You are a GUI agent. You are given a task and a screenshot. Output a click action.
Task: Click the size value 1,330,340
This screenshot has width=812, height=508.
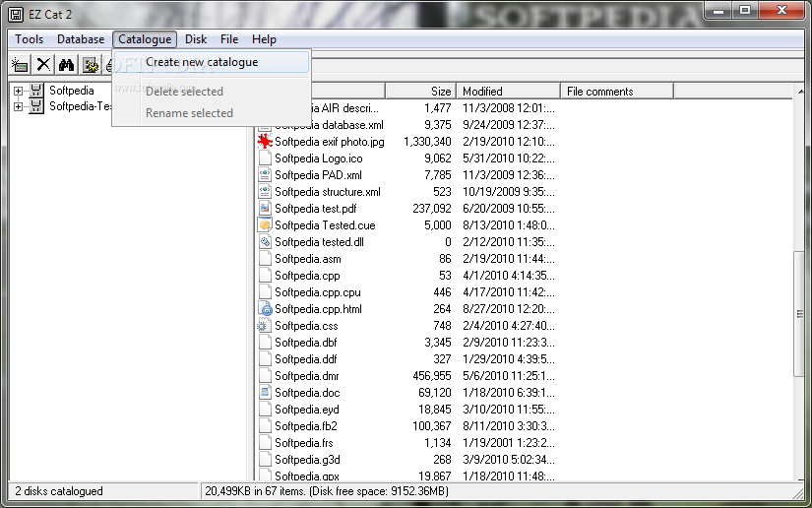point(427,142)
